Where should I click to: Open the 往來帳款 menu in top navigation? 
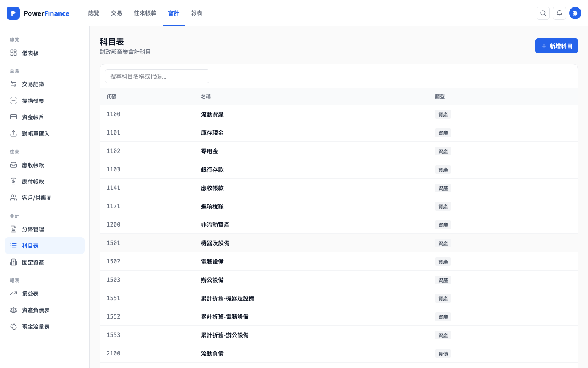pyautogui.click(x=145, y=13)
